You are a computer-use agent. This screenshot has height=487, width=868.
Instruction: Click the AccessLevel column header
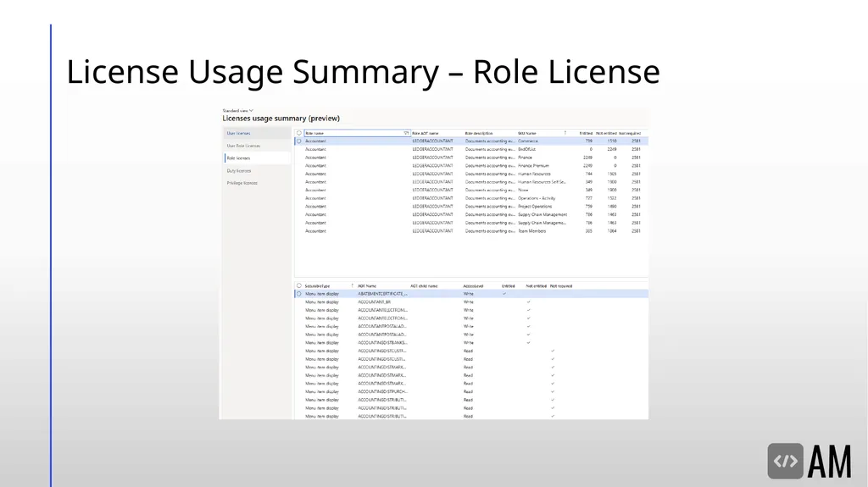(x=473, y=286)
